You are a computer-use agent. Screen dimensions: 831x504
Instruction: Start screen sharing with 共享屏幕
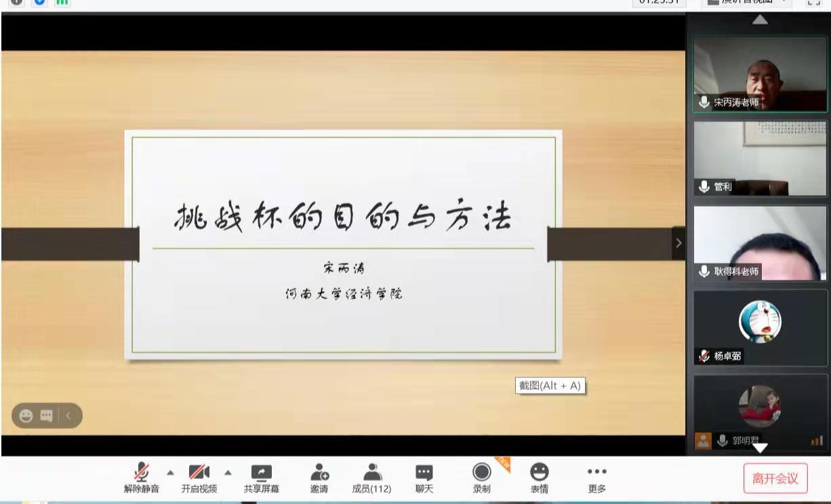[261, 478]
